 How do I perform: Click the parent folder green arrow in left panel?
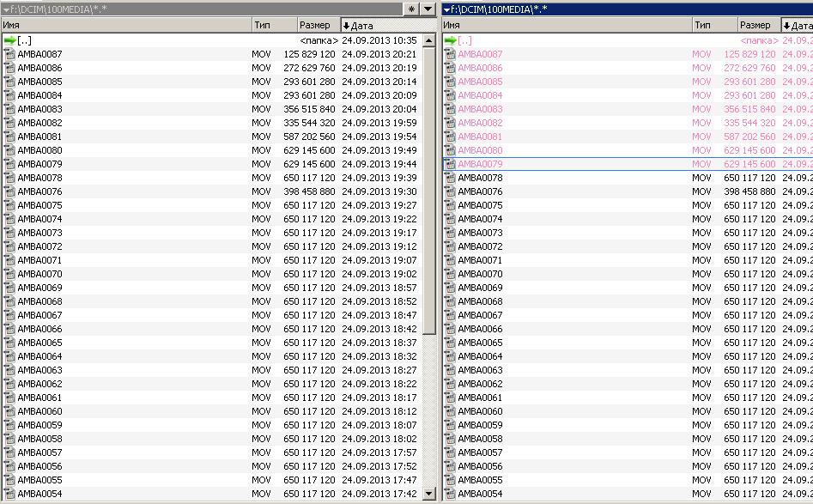click(x=9, y=40)
